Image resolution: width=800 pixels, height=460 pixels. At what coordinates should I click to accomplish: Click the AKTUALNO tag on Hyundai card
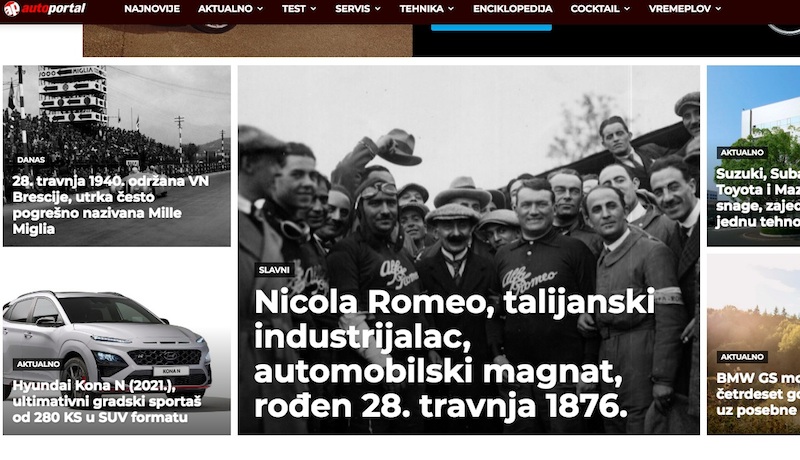click(x=38, y=364)
